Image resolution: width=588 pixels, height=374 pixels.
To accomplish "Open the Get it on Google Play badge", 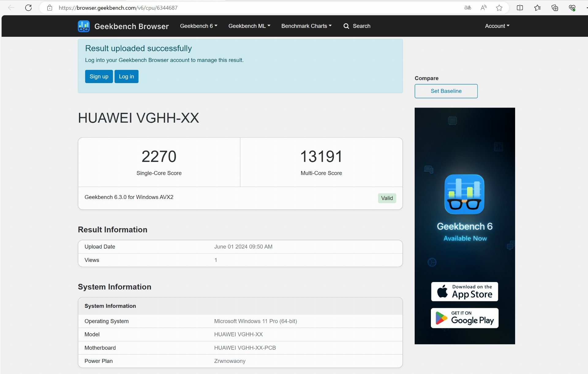I will coord(465,318).
